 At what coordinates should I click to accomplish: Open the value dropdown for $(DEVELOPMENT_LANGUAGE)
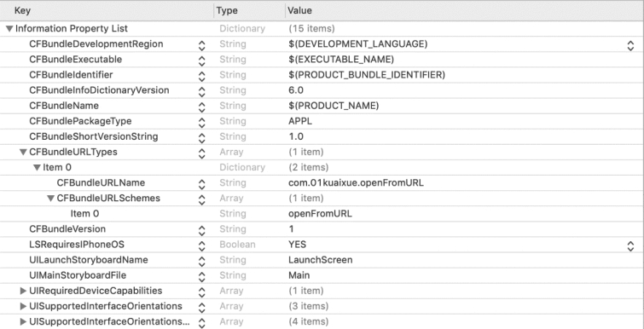pyautogui.click(x=630, y=44)
